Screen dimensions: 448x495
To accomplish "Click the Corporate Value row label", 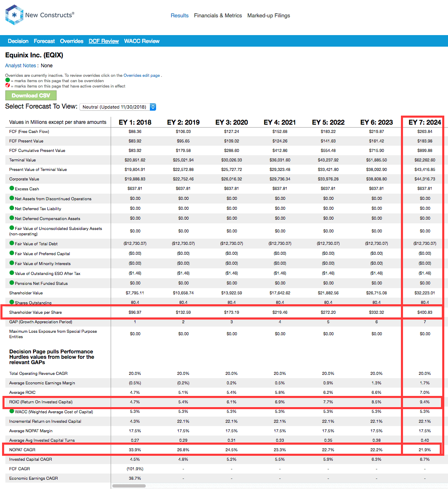I will 24,179.
